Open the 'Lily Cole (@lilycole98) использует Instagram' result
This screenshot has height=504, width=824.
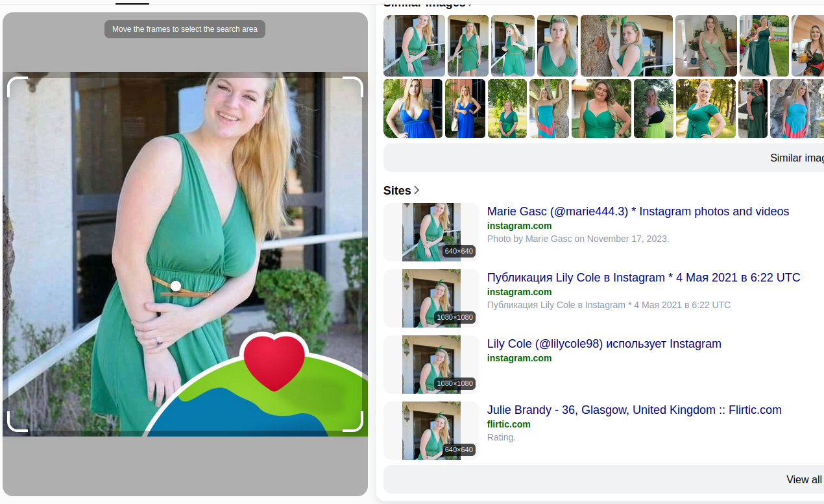604,344
